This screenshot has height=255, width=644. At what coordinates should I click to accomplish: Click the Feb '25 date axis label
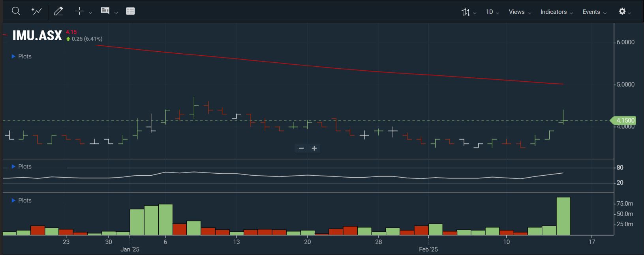pos(428,249)
